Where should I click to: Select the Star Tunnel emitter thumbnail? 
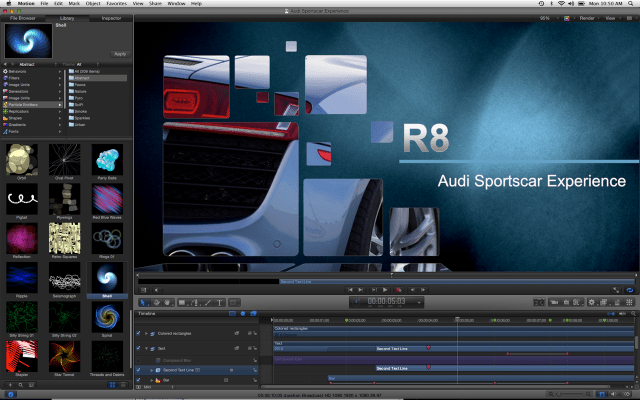click(x=65, y=357)
